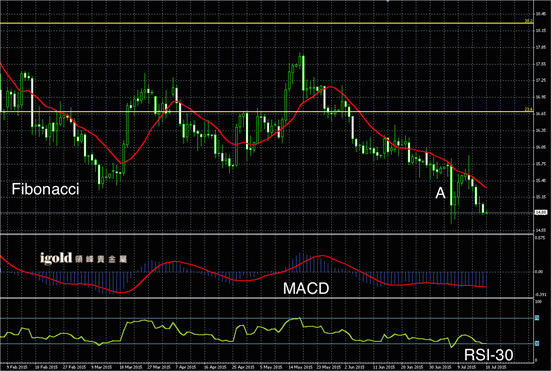Click the RSI upper level marker on right axis
552x371 pixels.
[x=537, y=318]
